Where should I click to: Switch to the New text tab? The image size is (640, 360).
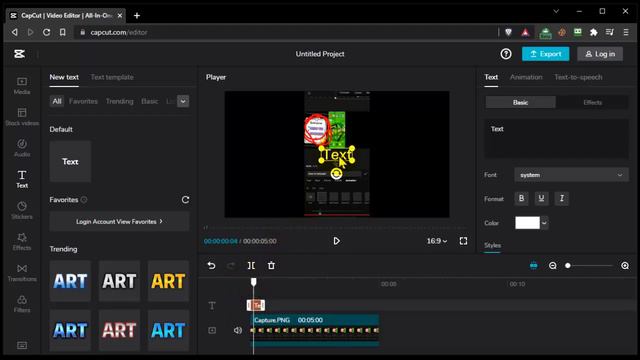(x=64, y=77)
